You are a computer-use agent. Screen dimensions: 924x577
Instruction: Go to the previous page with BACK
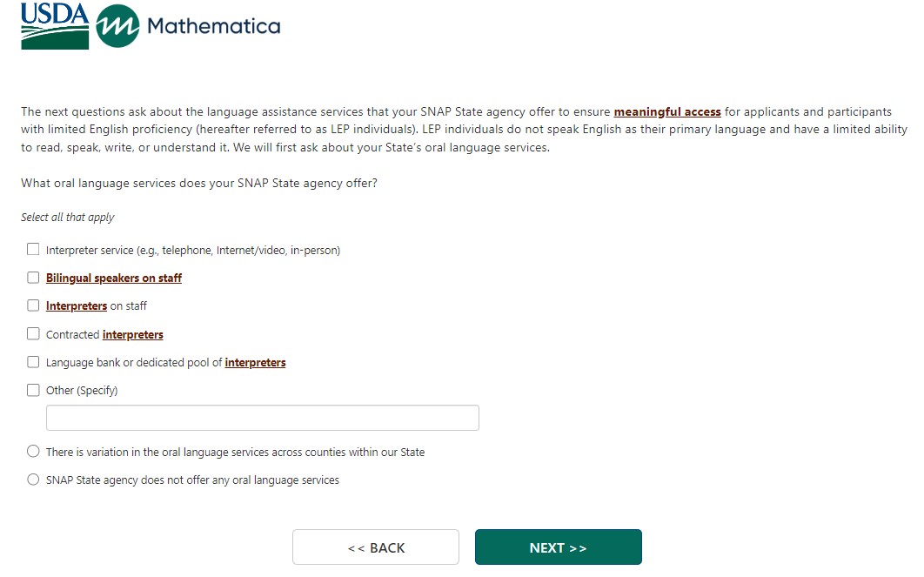(x=375, y=547)
